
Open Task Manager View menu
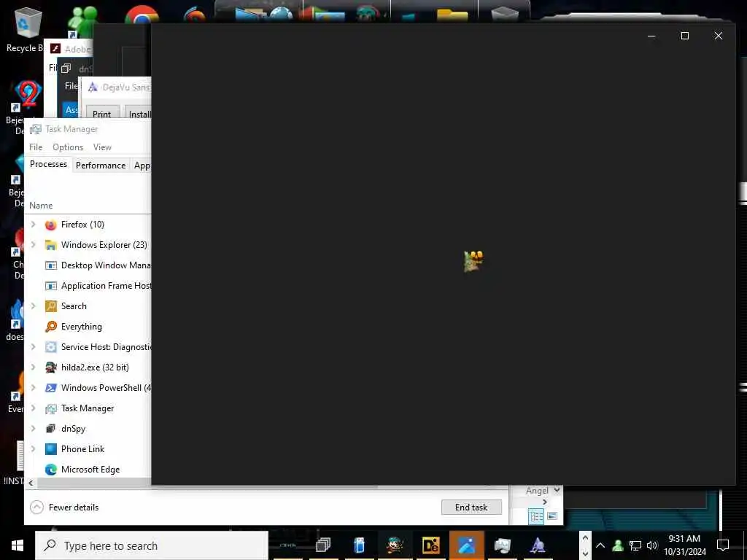pyautogui.click(x=102, y=147)
